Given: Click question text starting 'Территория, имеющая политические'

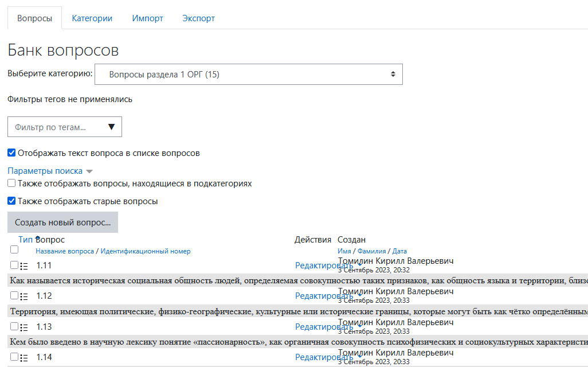Looking at the screenshot, I should 299,311.
